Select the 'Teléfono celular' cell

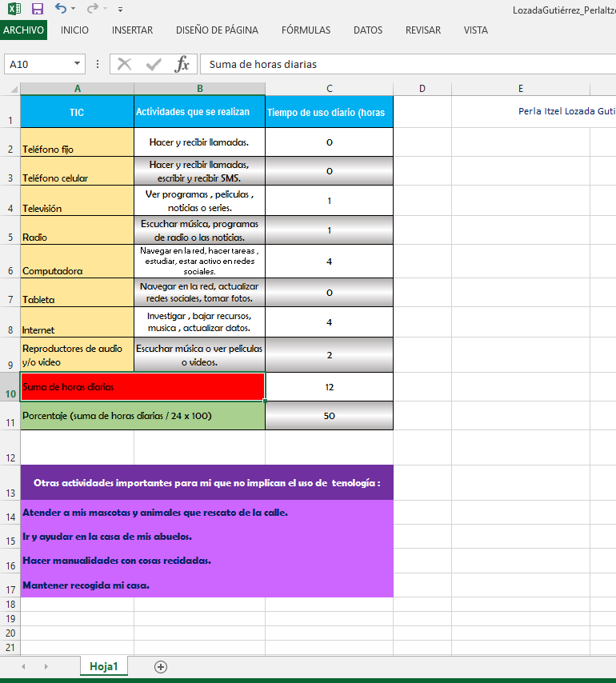pos(77,171)
